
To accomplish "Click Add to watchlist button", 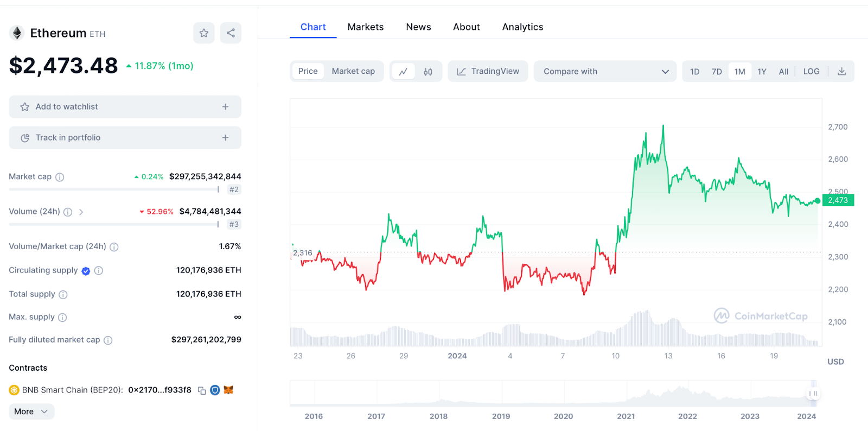I will (125, 107).
